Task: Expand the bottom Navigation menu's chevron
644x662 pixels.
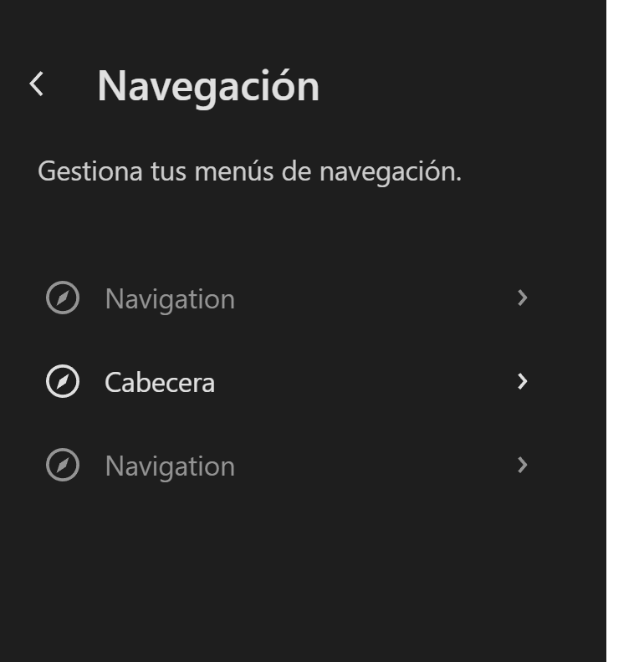Action: pyautogui.click(x=523, y=466)
